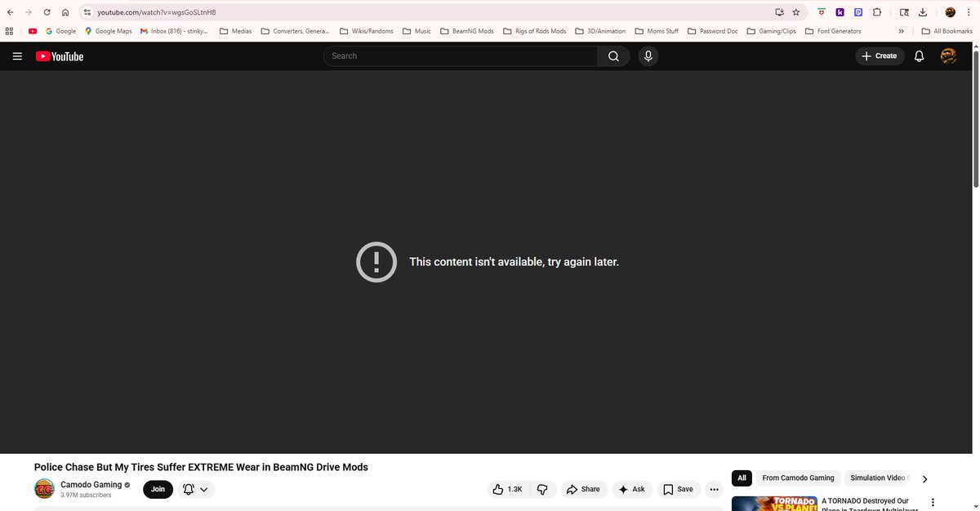The image size is (980, 511).
Task: Open the All Bookmarks folder
Action: [947, 31]
